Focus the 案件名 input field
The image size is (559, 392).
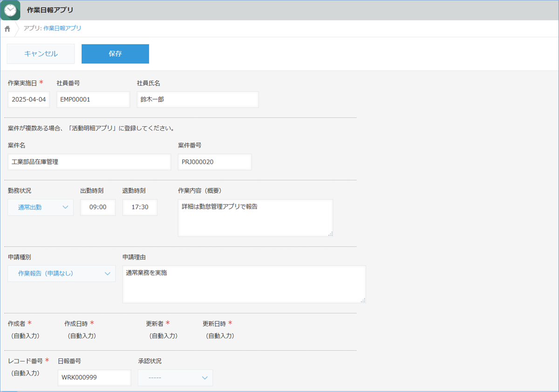[x=89, y=162]
